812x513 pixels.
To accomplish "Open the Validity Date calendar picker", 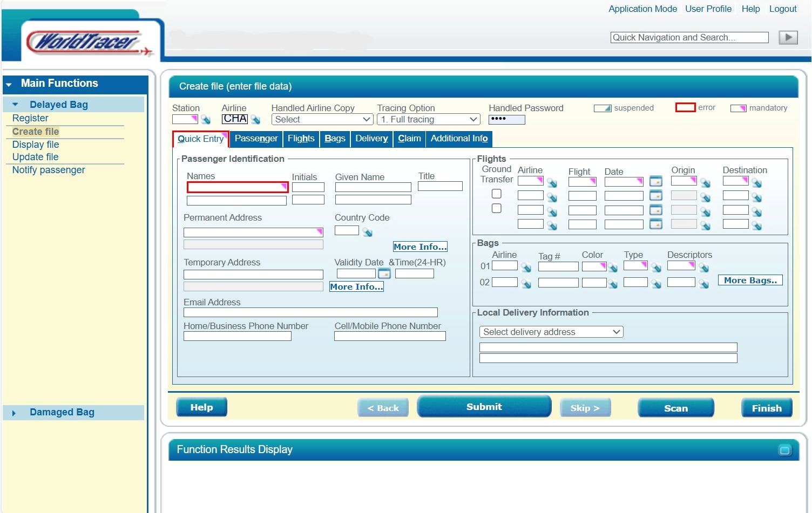I will (384, 273).
